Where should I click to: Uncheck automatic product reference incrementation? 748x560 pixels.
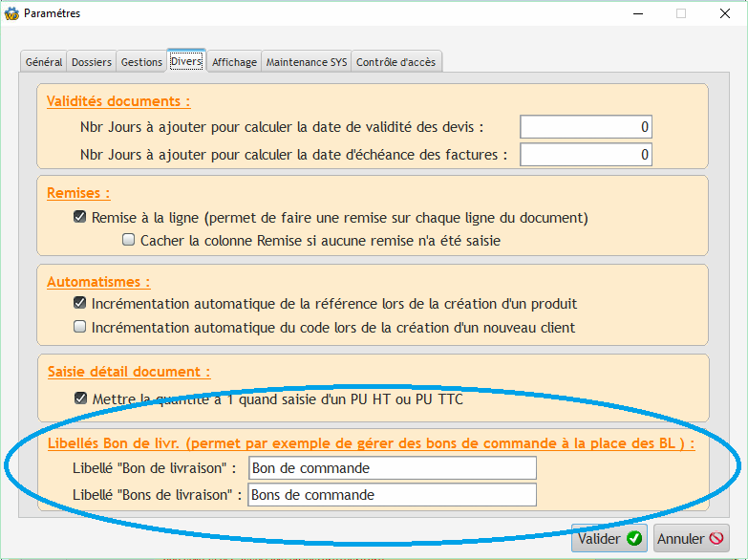(x=80, y=304)
